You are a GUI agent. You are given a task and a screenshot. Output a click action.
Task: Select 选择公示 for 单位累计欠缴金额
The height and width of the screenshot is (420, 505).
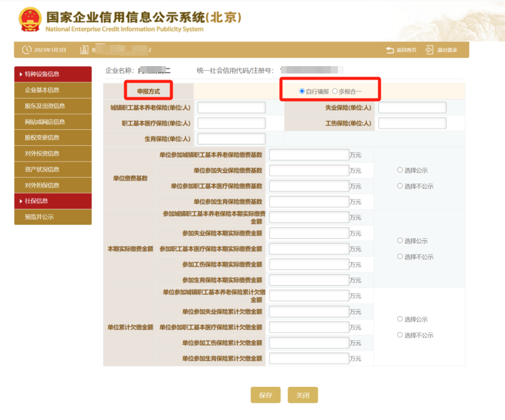[400, 319]
